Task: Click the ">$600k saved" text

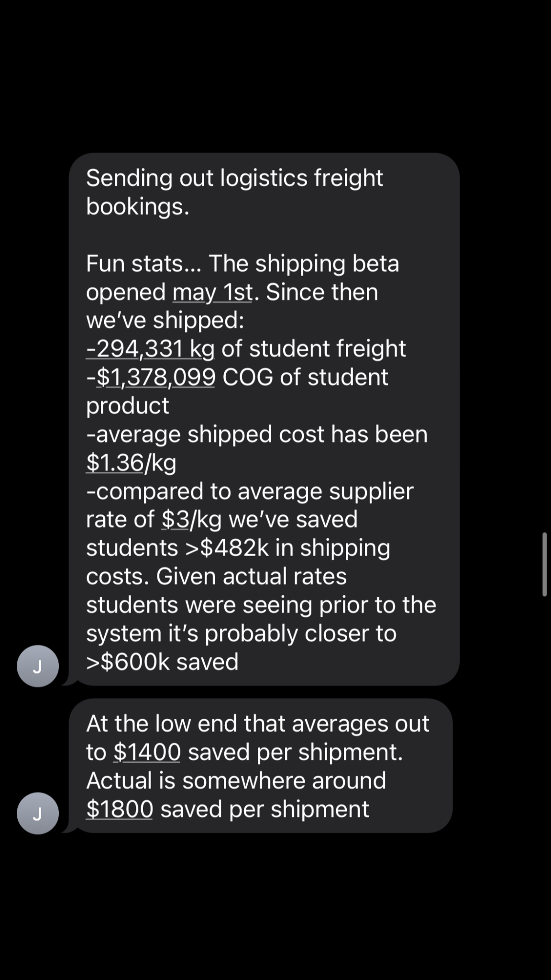Action: (x=162, y=662)
